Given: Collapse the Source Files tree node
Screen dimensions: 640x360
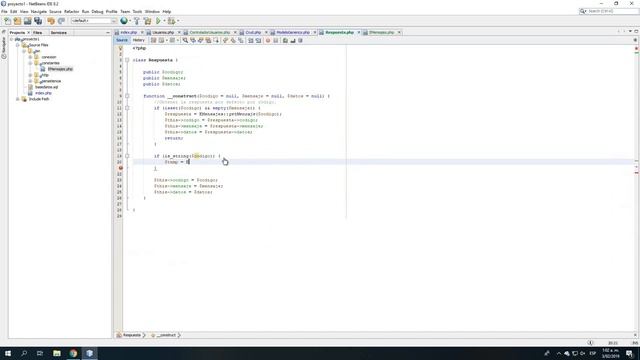Looking at the screenshot, I should coord(18,45).
